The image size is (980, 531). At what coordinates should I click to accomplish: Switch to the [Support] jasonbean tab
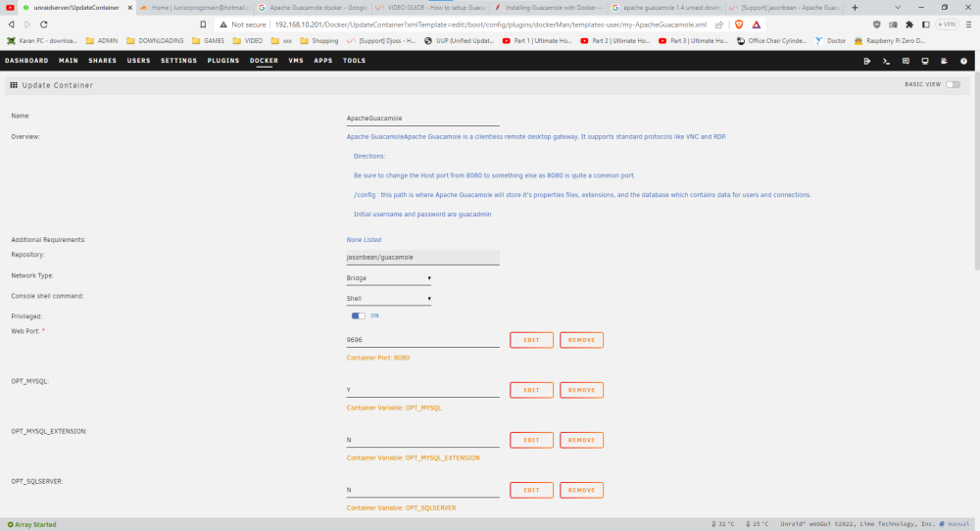pos(784,8)
